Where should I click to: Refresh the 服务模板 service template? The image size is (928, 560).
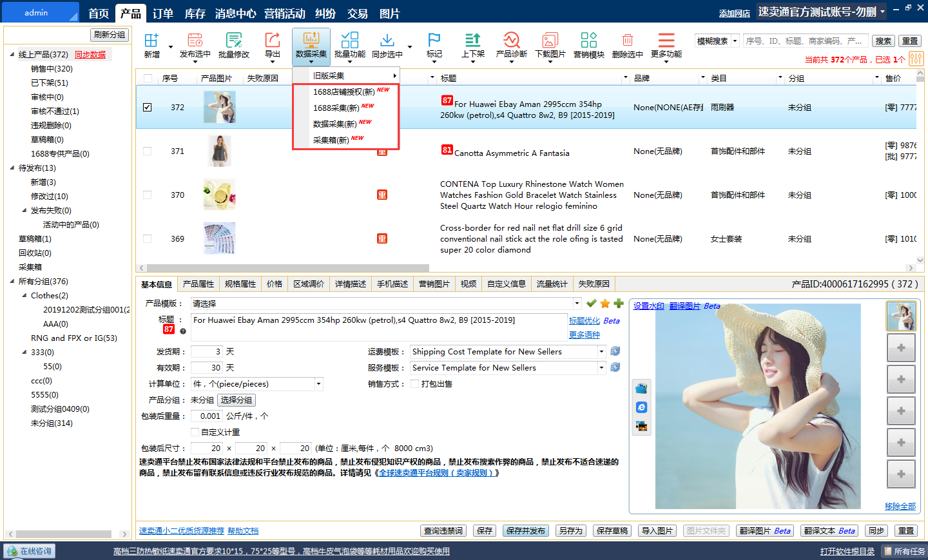click(x=615, y=367)
